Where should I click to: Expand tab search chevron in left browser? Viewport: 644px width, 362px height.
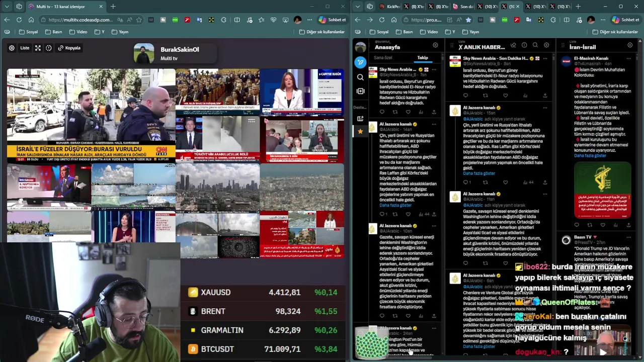click(x=7, y=7)
